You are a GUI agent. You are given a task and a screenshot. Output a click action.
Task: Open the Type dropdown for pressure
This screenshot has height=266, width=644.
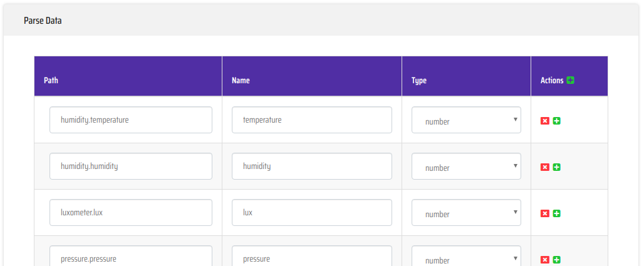click(466, 256)
